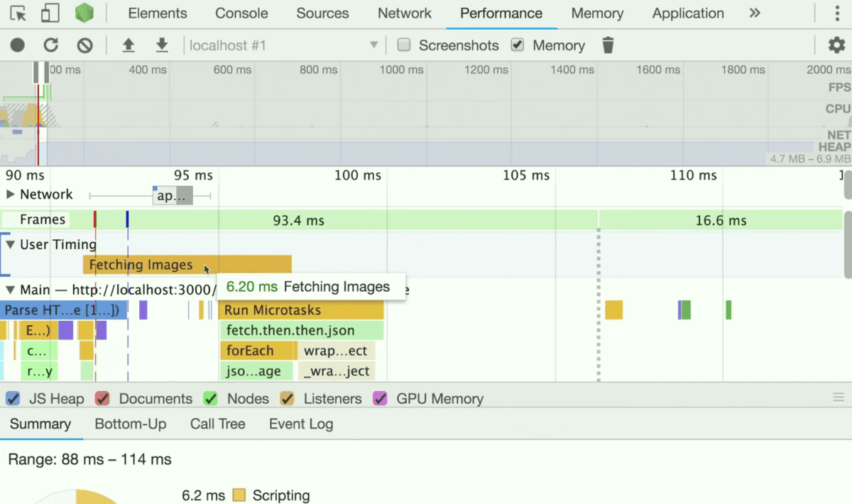The width and height of the screenshot is (852, 504).
Task: Start recording with the record button
Action: click(x=18, y=45)
